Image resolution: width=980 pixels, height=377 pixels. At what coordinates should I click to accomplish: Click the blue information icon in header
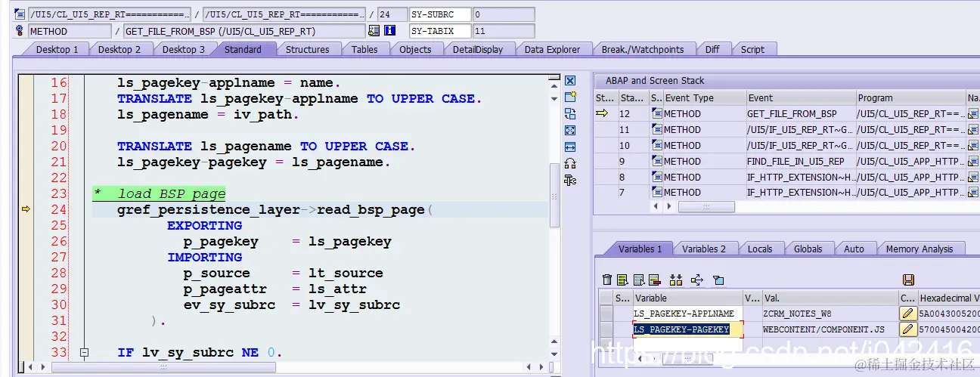click(x=389, y=31)
